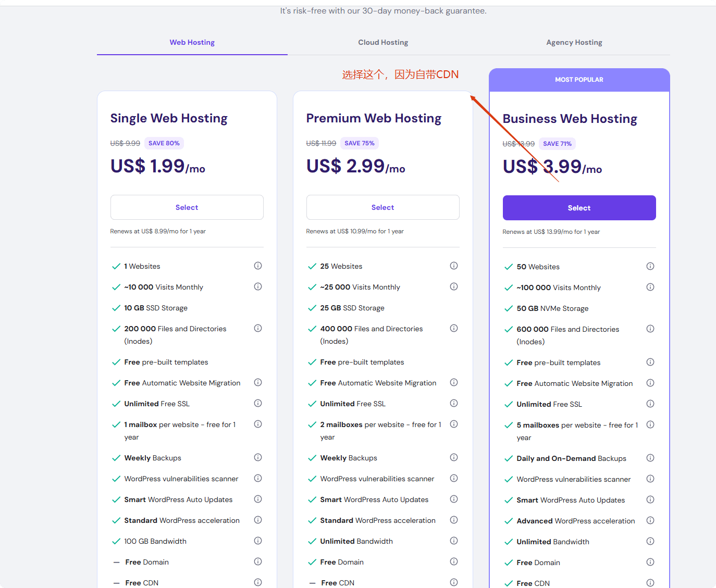Switch to the Web Hosting tab

pos(192,42)
